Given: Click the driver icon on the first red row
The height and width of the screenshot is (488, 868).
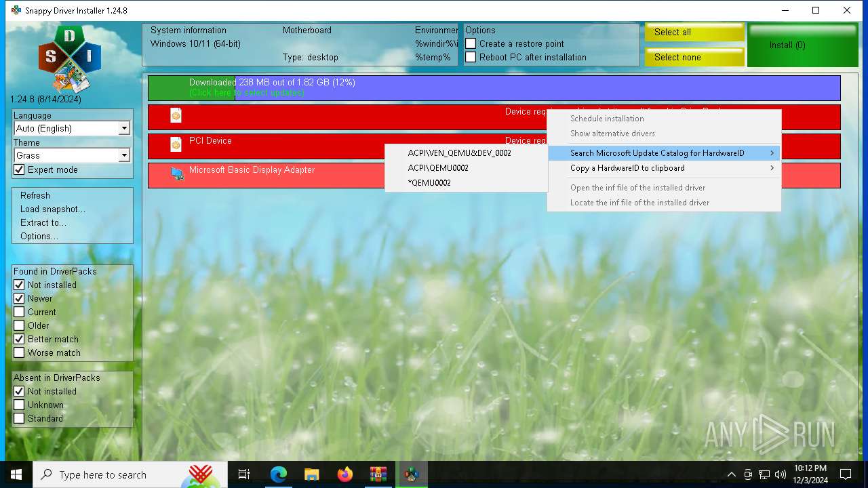Looking at the screenshot, I should 176,116.
